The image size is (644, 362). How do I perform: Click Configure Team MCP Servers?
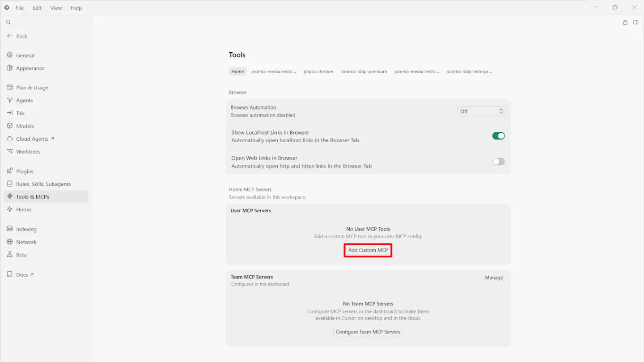point(368,332)
